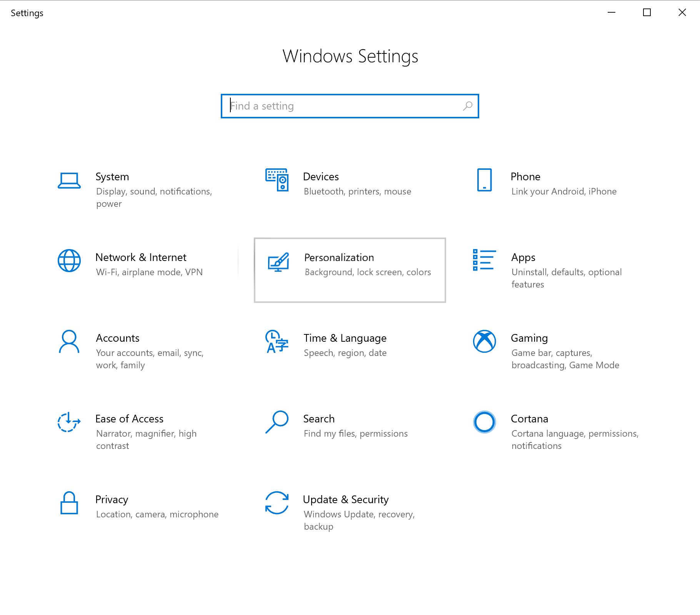Click the Windows Settings heading

click(x=350, y=56)
